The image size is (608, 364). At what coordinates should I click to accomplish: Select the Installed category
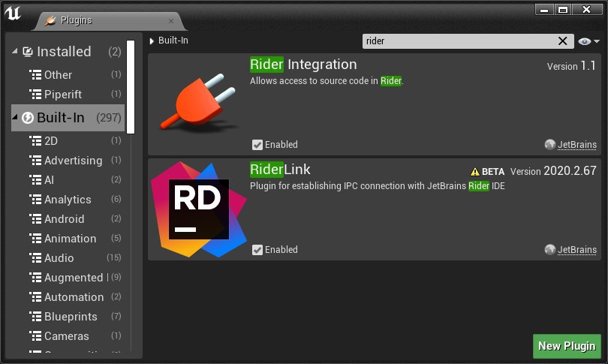[68, 52]
